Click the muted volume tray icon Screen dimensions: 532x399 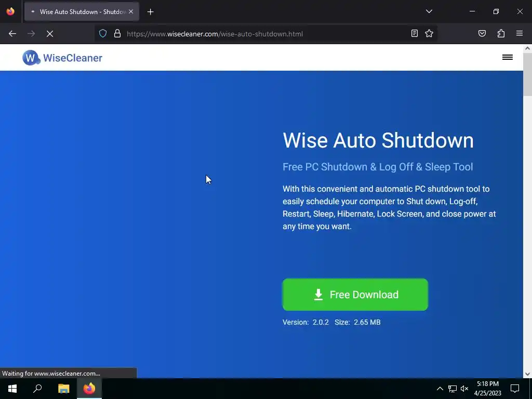click(x=464, y=389)
